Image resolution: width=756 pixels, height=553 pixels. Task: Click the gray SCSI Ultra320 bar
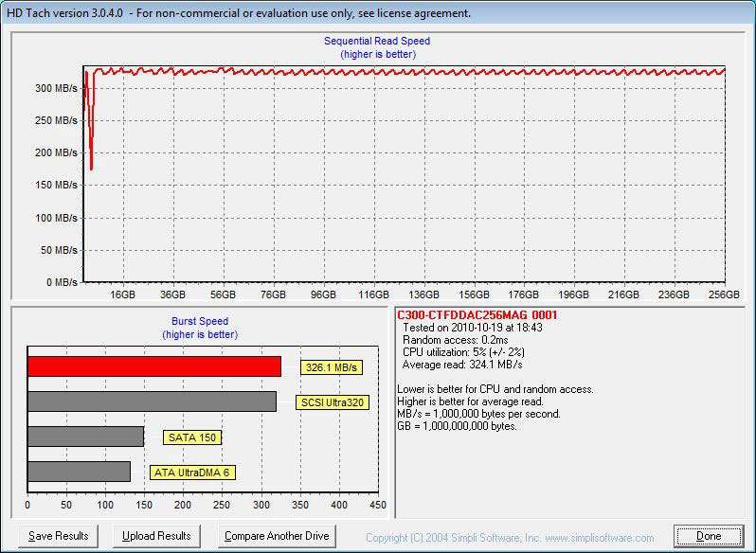tap(152, 401)
